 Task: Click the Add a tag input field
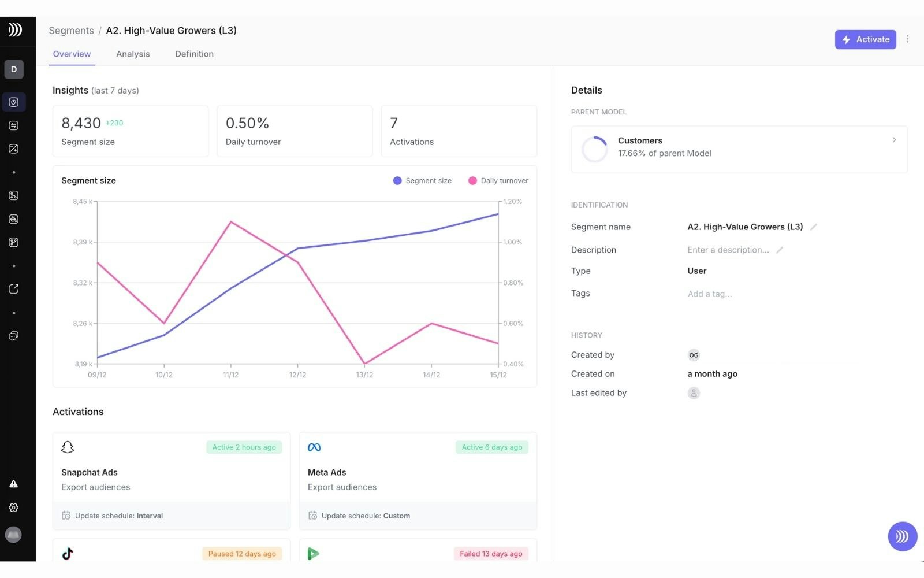709,294
